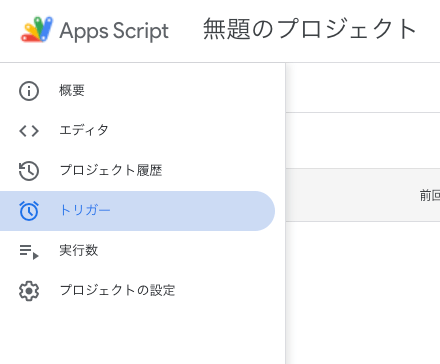Click the Apps Script colorful logo icon

click(x=37, y=29)
